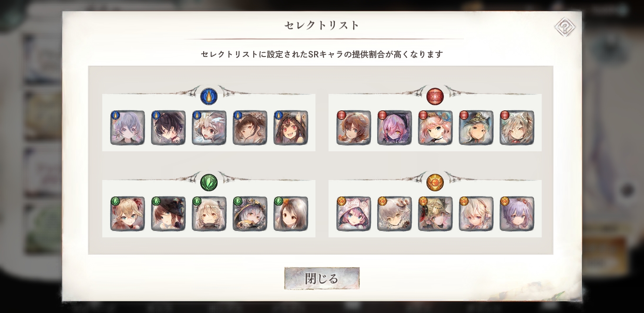The image size is (644, 313).
Task: Pick red-eyed fifth water character portrait
Action: (291, 128)
